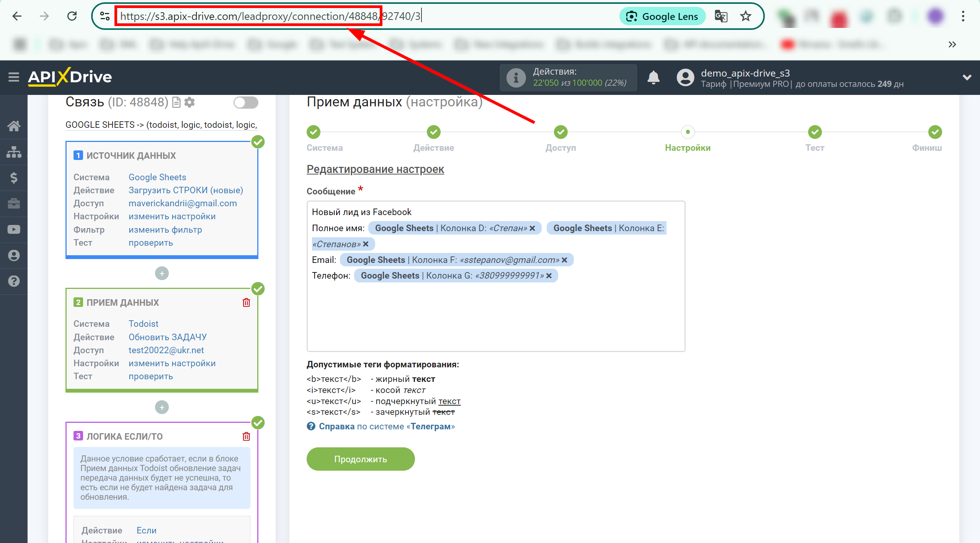
Task: Open connections sitemap icon in sidebar
Action: [x=14, y=152]
